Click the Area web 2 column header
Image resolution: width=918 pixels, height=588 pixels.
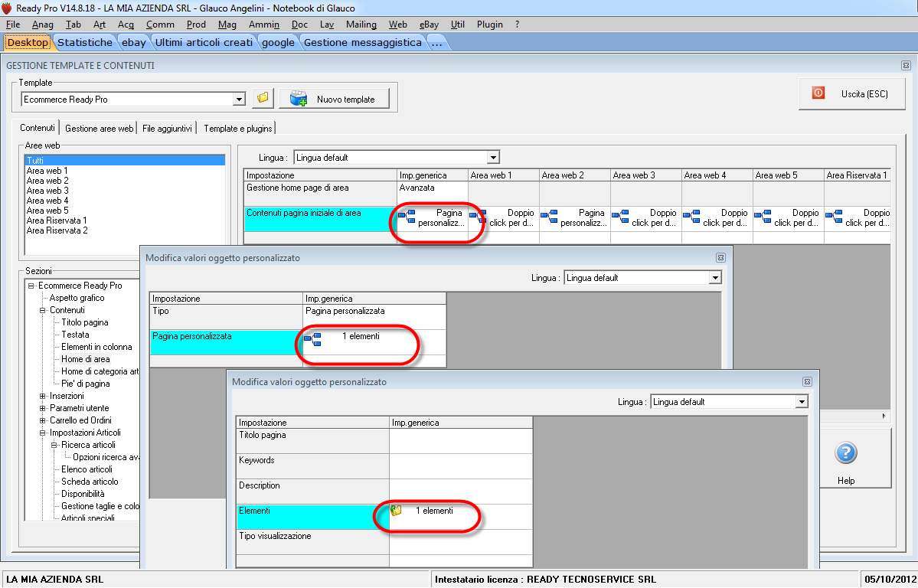coord(574,175)
